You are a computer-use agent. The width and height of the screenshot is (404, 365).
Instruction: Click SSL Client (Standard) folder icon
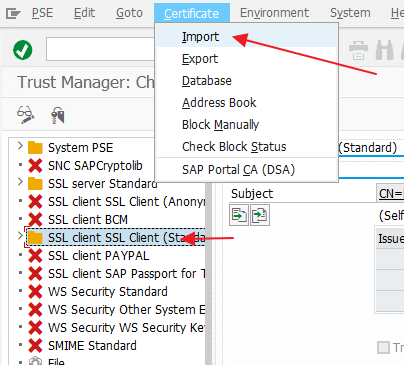(35, 238)
